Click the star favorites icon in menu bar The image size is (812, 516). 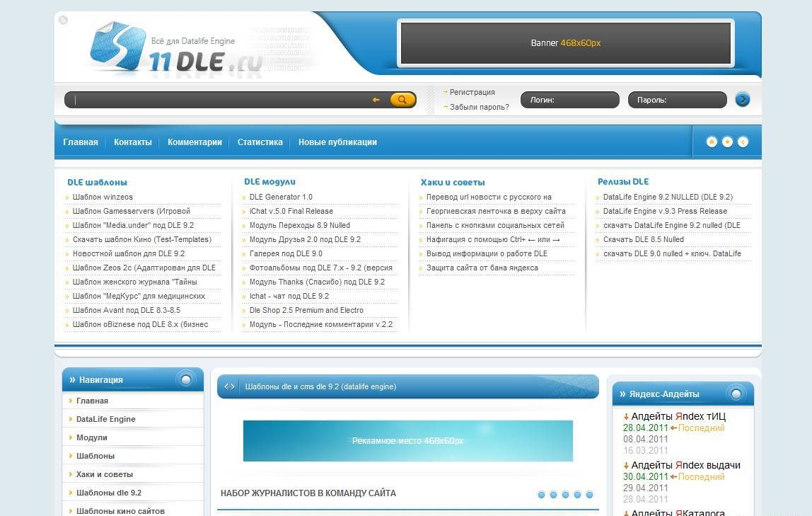click(727, 142)
